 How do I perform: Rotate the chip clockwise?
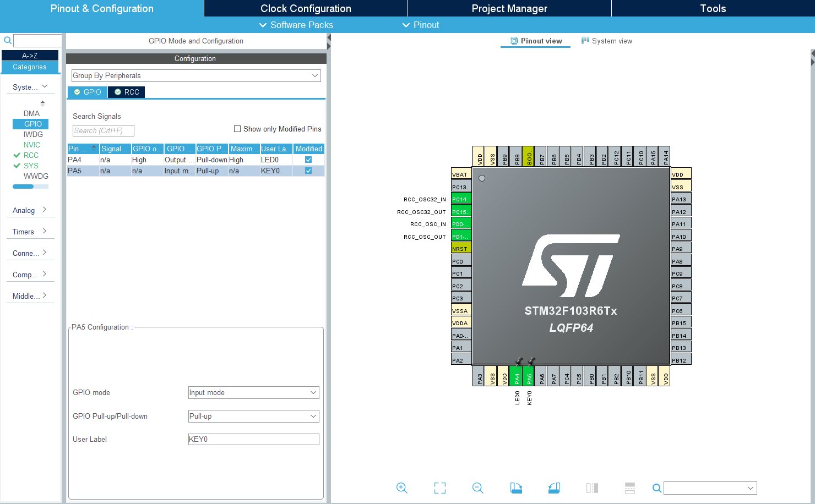pyautogui.click(x=516, y=487)
